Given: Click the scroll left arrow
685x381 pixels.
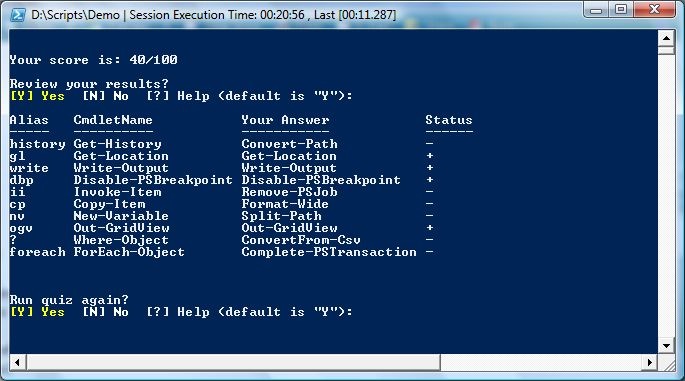Looking at the screenshot, I should (x=17, y=362).
